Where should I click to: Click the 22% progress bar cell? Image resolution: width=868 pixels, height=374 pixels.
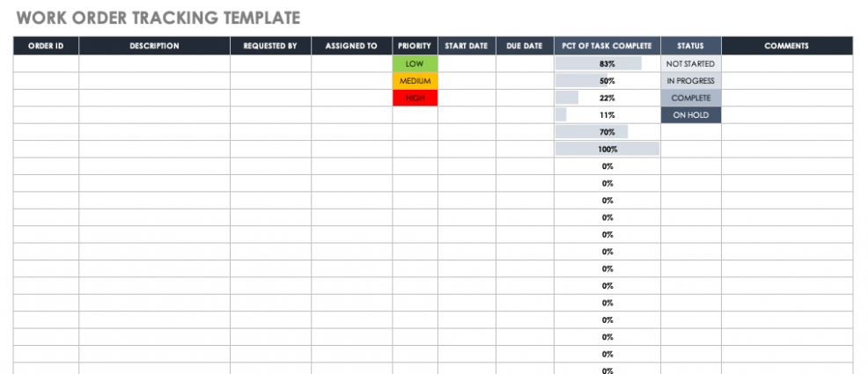pos(607,98)
